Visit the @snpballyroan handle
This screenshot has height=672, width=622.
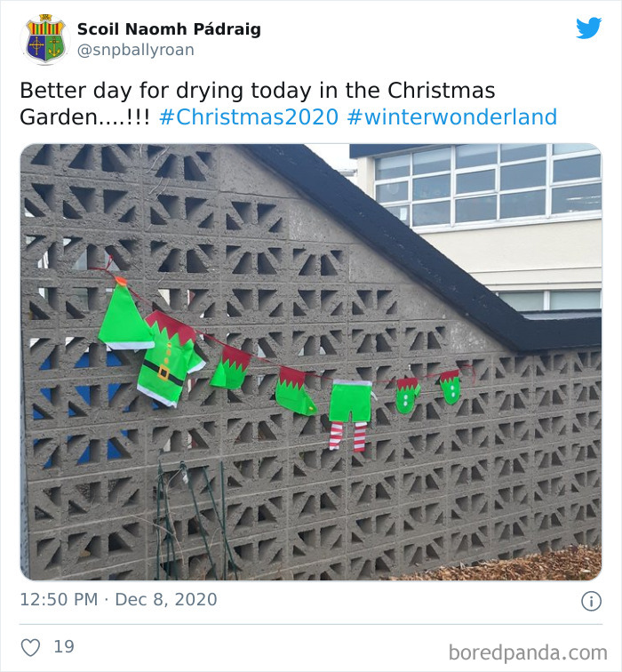click(135, 50)
